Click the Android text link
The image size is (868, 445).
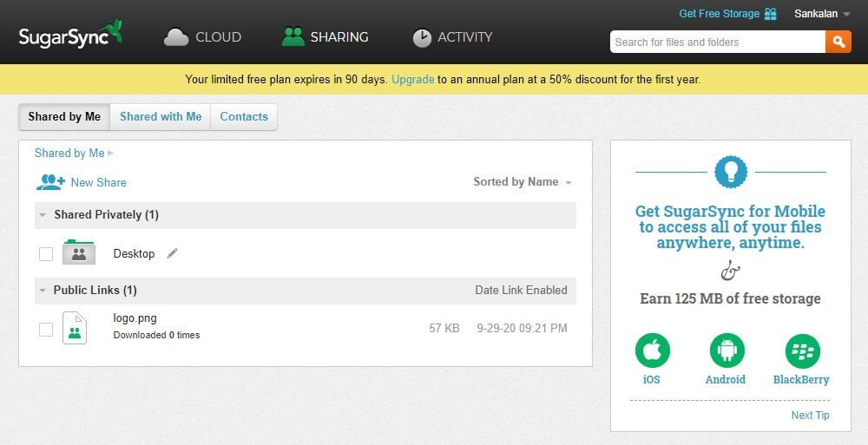[725, 380]
